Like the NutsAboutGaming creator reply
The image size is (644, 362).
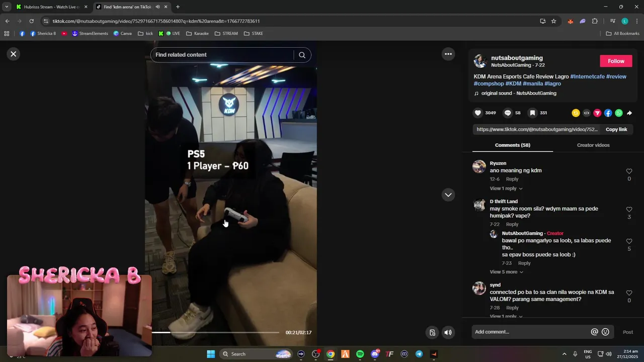[x=629, y=241]
